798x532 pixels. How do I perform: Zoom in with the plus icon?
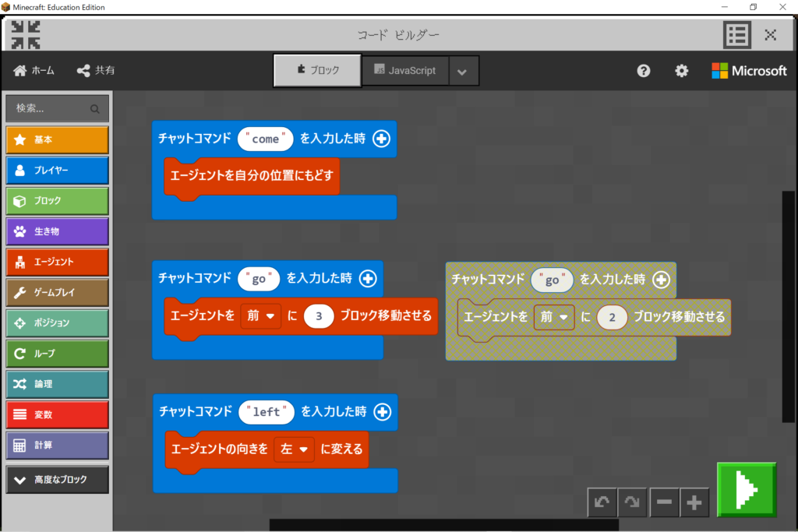pos(694,503)
